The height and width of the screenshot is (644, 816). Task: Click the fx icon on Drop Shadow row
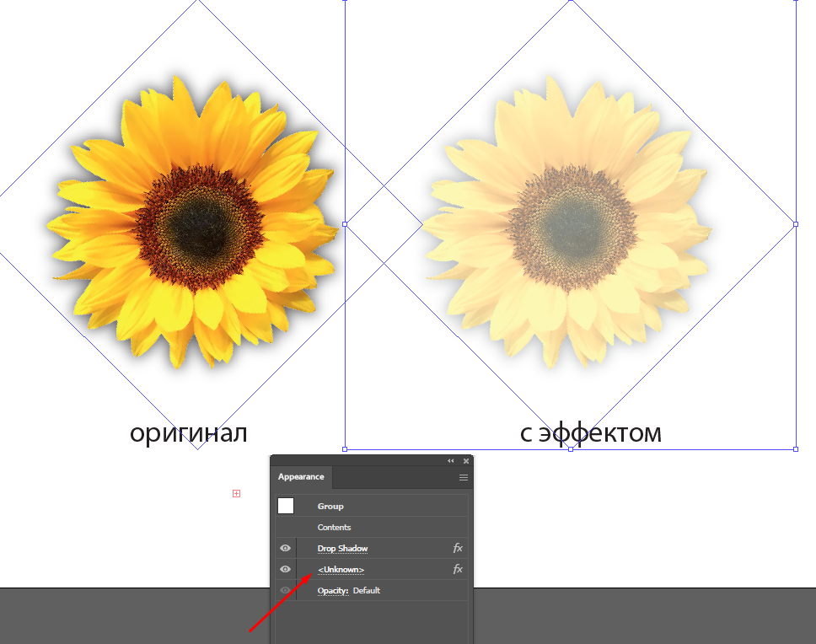click(458, 548)
